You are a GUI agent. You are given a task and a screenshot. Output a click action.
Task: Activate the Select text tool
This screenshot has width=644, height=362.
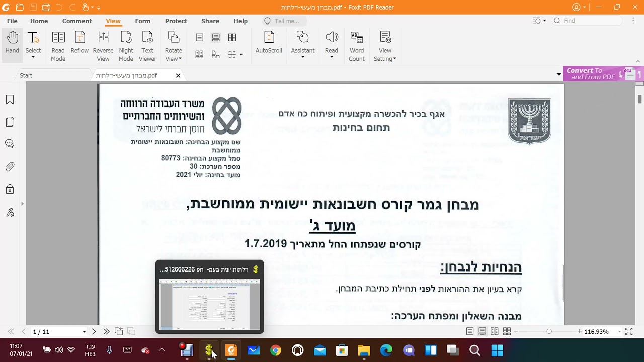tap(33, 45)
